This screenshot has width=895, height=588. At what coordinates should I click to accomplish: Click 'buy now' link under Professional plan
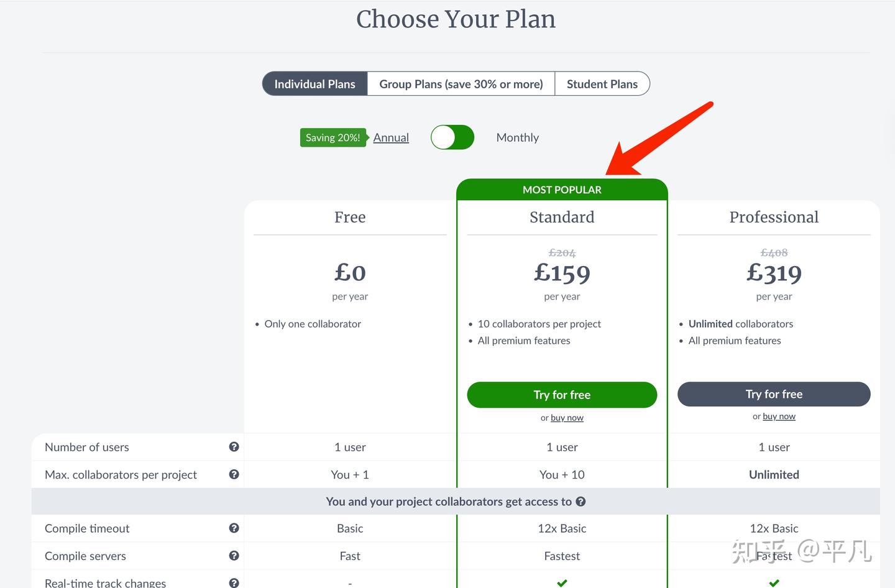point(779,416)
